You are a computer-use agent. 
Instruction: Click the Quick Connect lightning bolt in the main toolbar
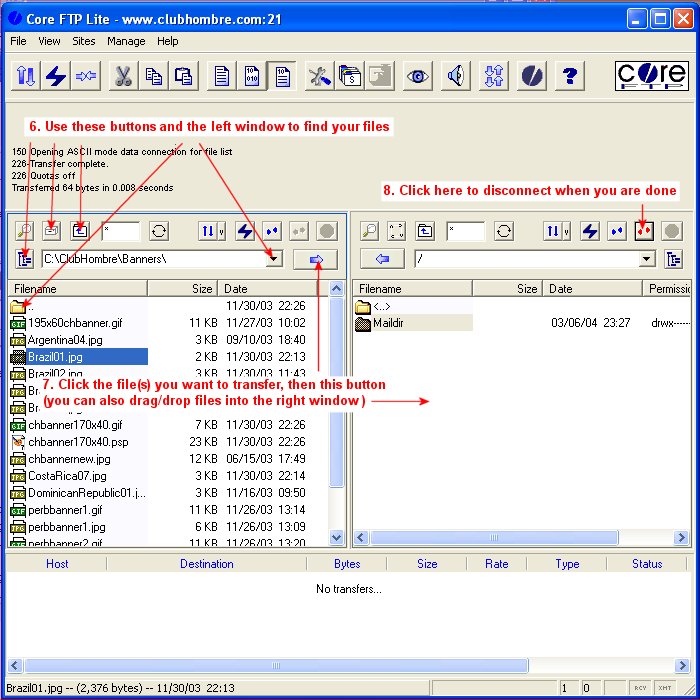tap(56, 76)
